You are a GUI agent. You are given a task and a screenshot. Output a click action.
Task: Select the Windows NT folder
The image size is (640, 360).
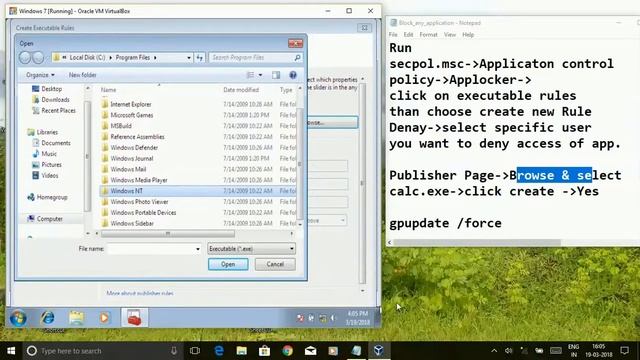(x=198, y=191)
